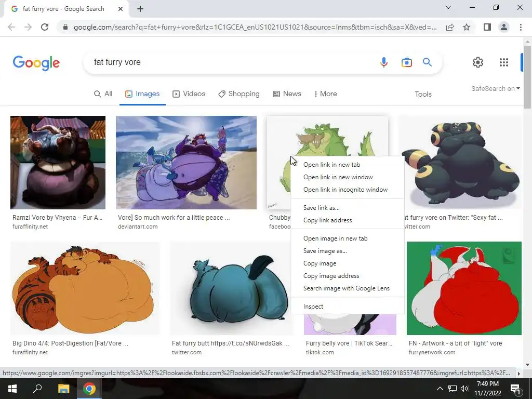
Task: Close the Google Search tab
Action: [x=121, y=9]
